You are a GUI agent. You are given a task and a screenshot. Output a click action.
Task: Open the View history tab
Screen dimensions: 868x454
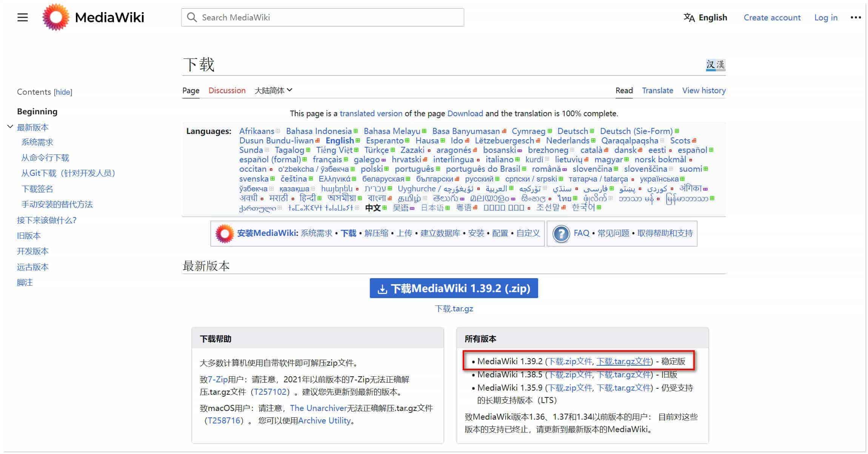point(703,91)
